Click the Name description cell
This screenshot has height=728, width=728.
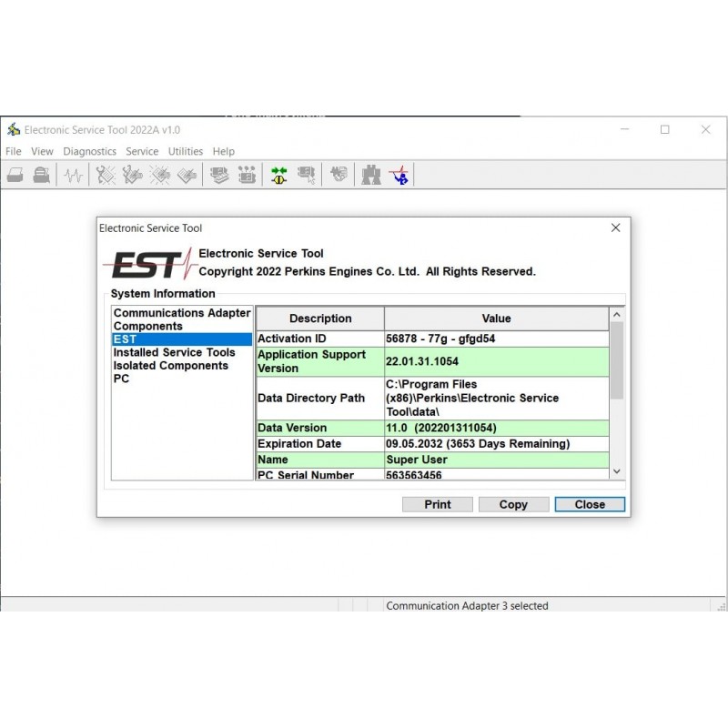click(320, 460)
